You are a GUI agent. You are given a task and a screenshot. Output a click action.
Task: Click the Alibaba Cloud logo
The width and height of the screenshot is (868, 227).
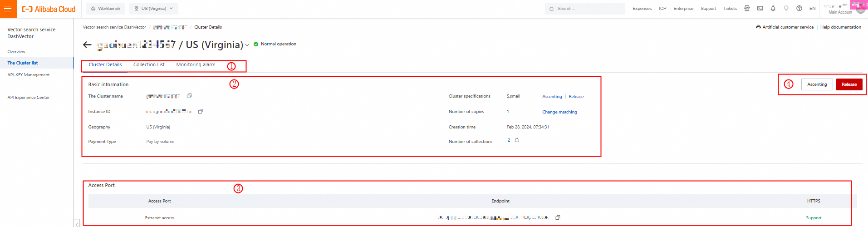tap(49, 9)
